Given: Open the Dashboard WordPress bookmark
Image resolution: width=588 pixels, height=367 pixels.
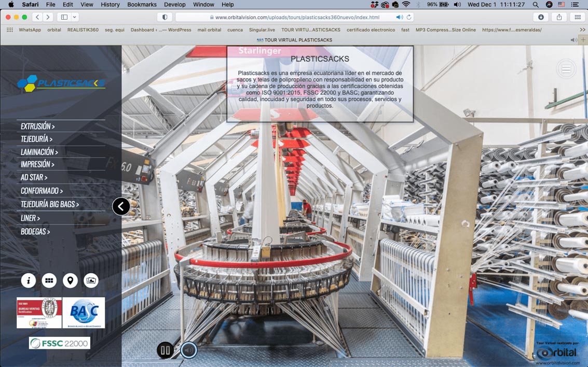Looking at the screenshot, I should [161, 30].
